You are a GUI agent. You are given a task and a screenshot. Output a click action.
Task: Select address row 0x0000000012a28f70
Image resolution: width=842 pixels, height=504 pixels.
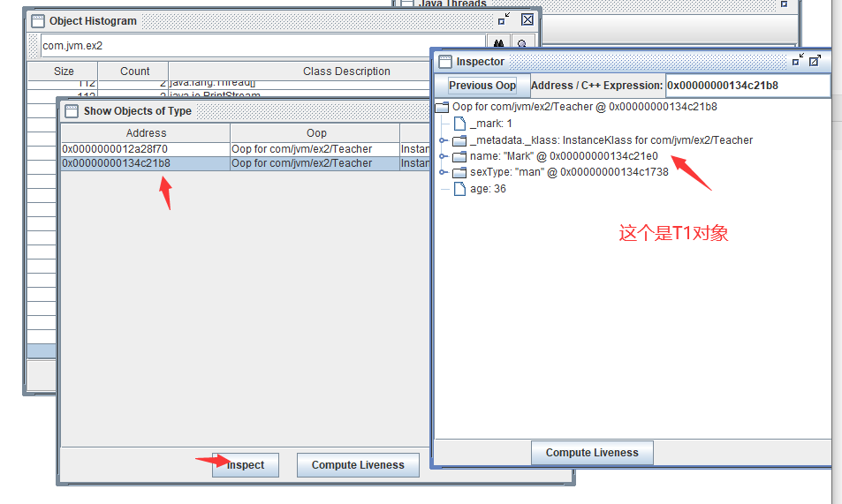coord(146,149)
